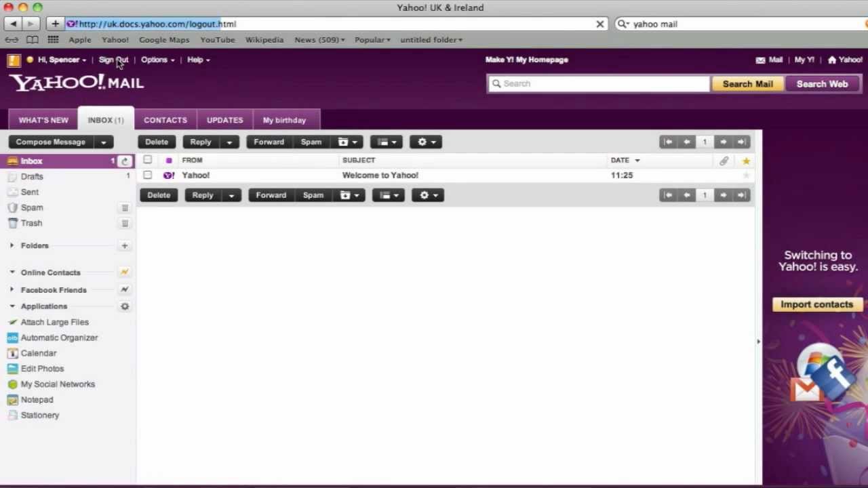This screenshot has height=488, width=868.
Task: Expand the Facebook Friends section
Action: click(12, 290)
